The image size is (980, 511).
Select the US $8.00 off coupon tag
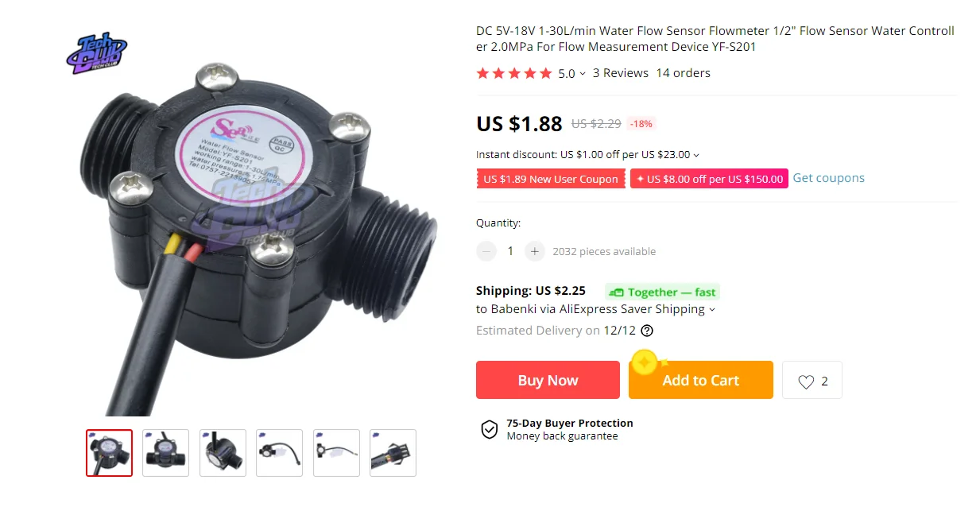click(x=709, y=179)
